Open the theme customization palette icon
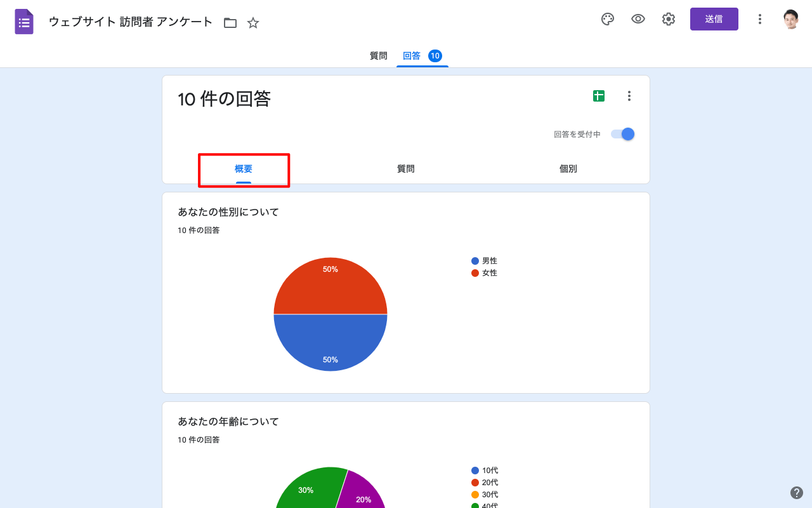The width and height of the screenshot is (812, 508). point(608,19)
